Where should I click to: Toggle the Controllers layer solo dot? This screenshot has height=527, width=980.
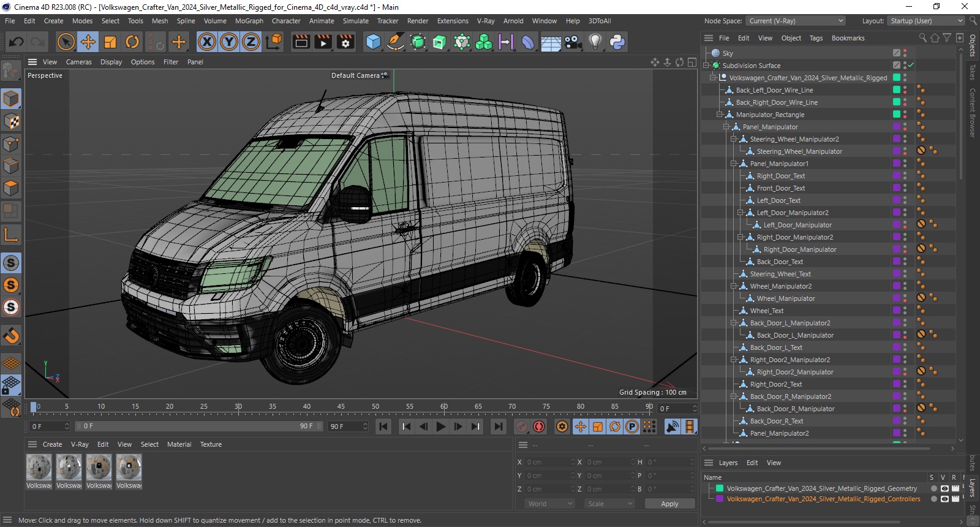coord(933,499)
